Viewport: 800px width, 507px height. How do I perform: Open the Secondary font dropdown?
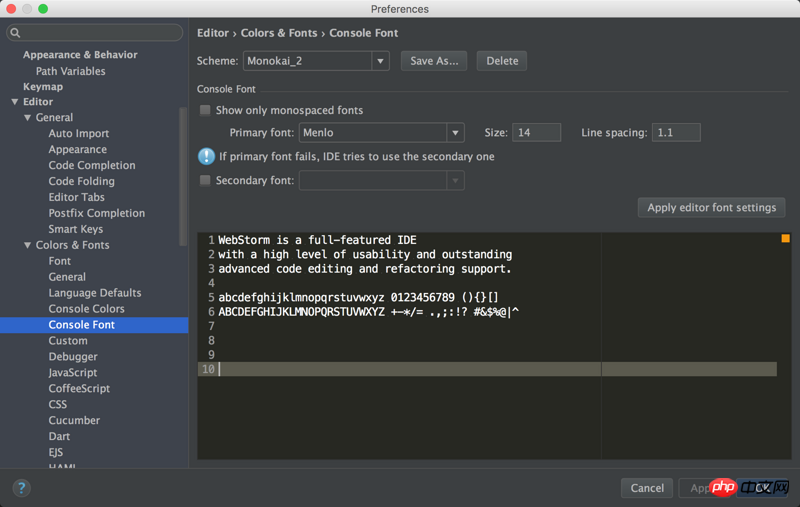(x=455, y=181)
